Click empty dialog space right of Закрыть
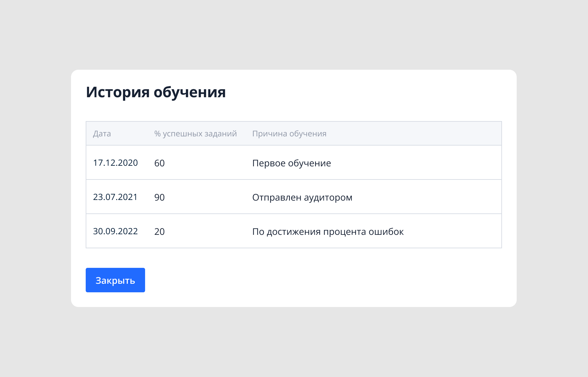This screenshot has width=588, height=377. click(306, 280)
